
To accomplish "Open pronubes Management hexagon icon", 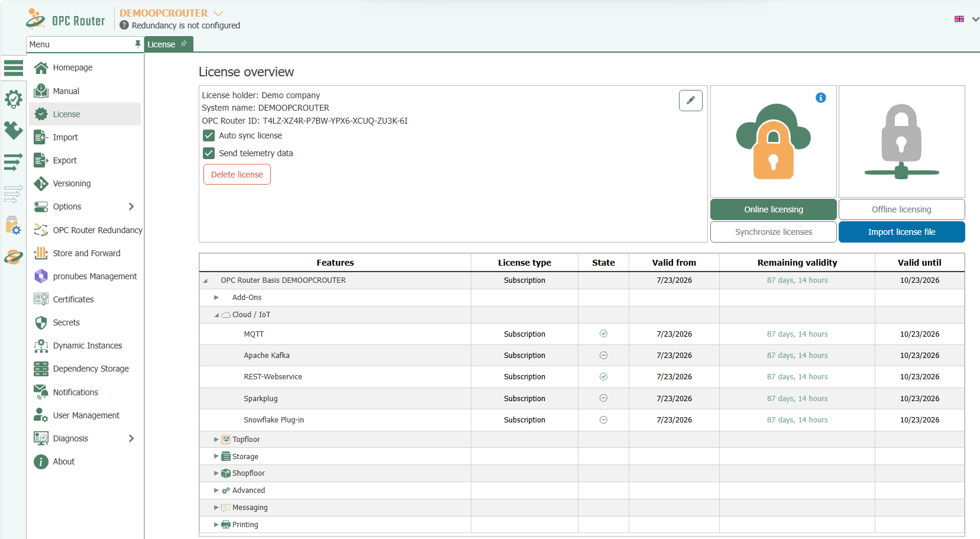I will click(x=41, y=276).
